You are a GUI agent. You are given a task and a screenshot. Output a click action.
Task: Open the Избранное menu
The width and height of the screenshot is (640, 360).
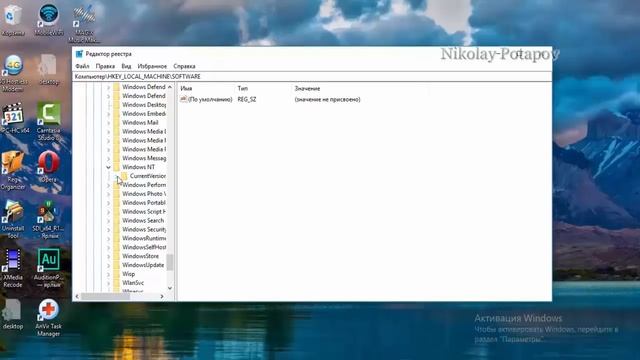coord(152,66)
